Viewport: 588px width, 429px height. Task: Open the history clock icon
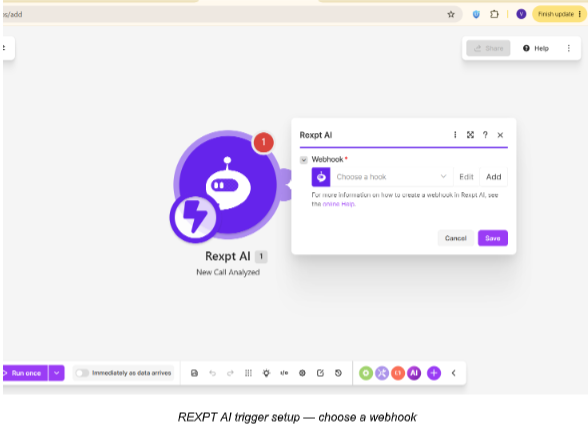pyautogui.click(x=338, y=373)
